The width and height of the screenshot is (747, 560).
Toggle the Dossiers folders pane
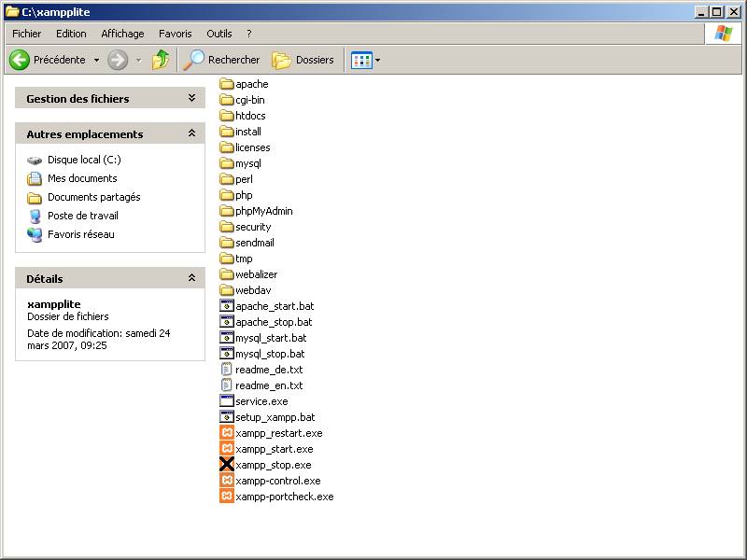[303, 60]
